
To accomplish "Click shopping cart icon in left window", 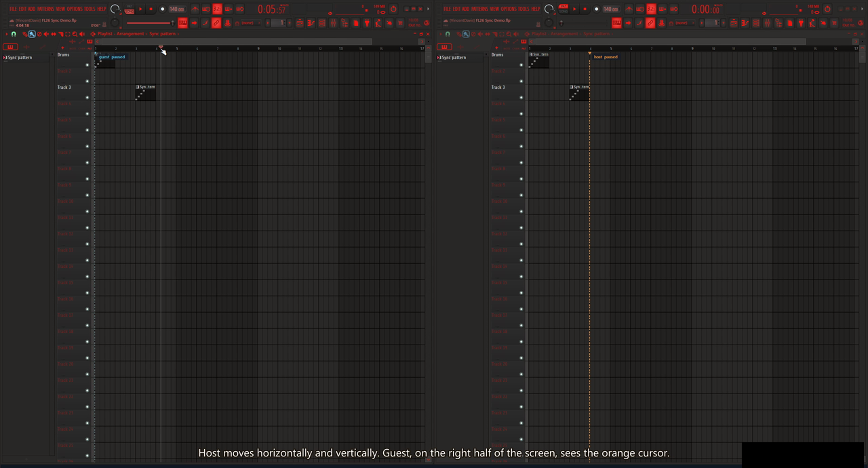I will (400, 23).
